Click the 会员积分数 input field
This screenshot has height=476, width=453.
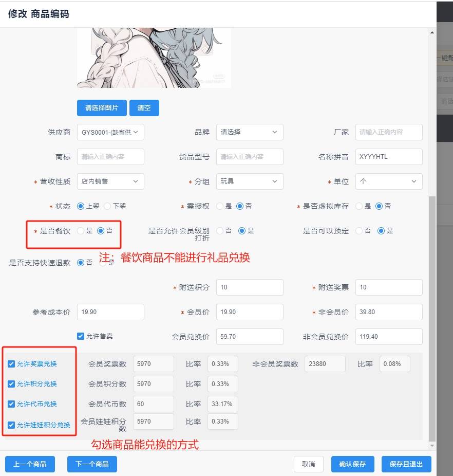pyautogui.click(x=154, y=384)
